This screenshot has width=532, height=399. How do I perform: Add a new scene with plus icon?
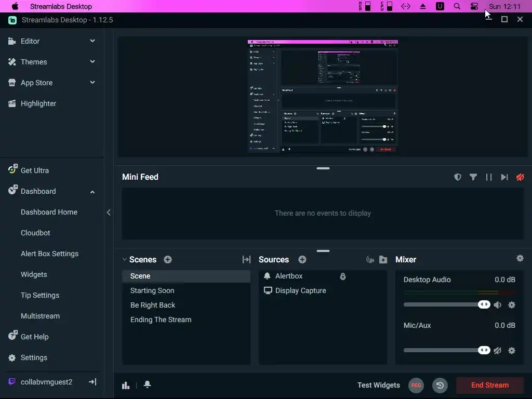(168, 260)
